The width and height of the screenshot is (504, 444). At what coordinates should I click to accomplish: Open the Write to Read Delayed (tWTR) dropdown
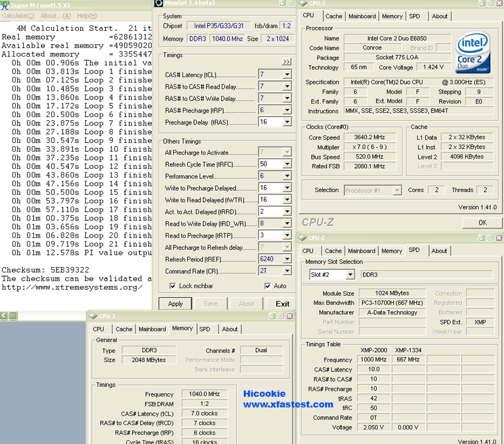coord(287,200)
